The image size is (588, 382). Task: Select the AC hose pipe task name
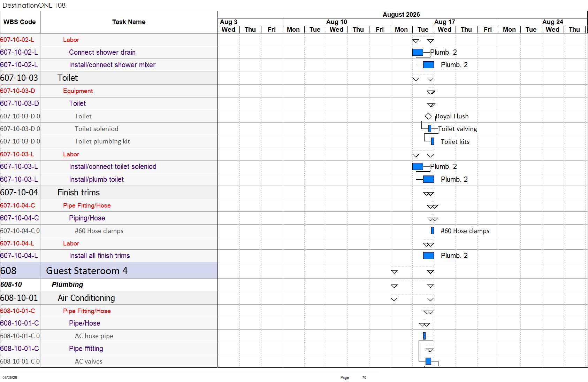(94, 336)
